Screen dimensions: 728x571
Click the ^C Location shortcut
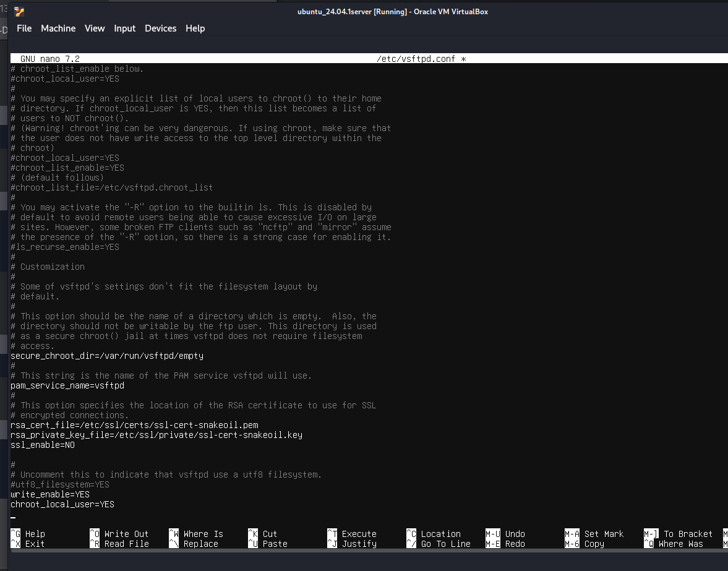tap(434, 534)
